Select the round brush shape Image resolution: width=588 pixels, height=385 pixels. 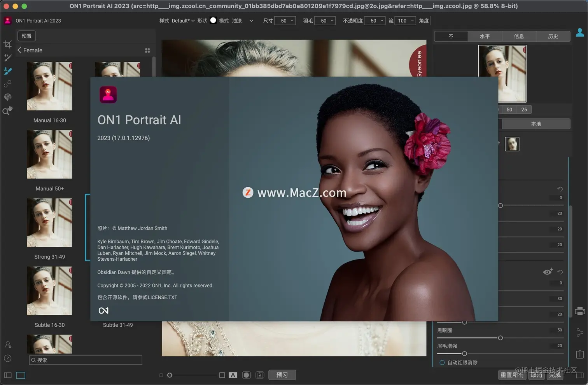213,20
